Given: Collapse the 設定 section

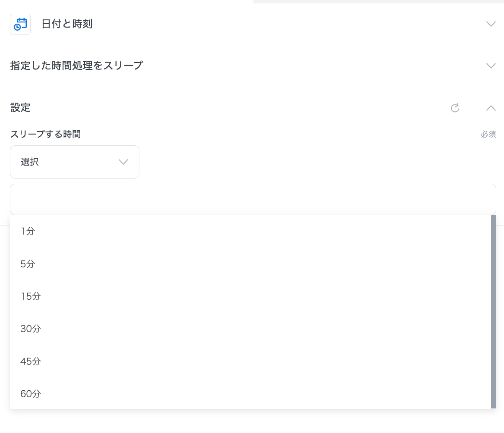Looking at the screenshot, I should coord(491,108).
